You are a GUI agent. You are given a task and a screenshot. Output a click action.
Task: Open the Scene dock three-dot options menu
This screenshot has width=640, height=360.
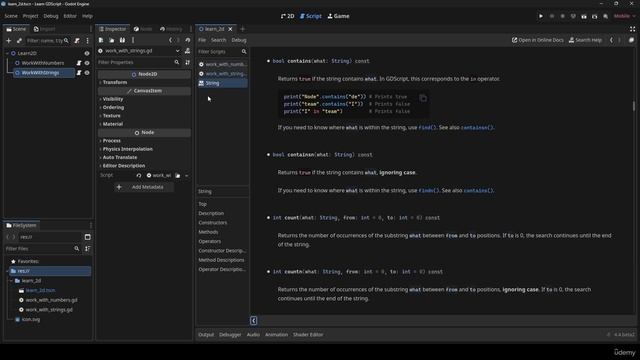point(87,40)
